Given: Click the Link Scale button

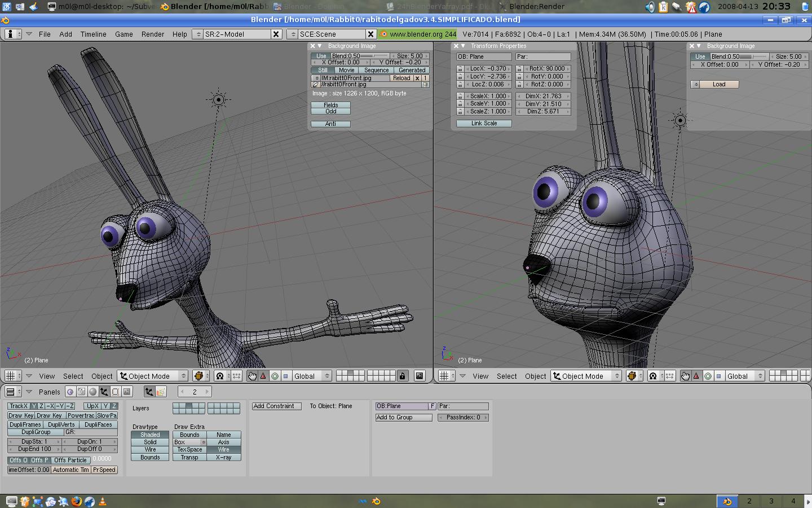Looking at the screenshot, I should [x=484, y=124].
